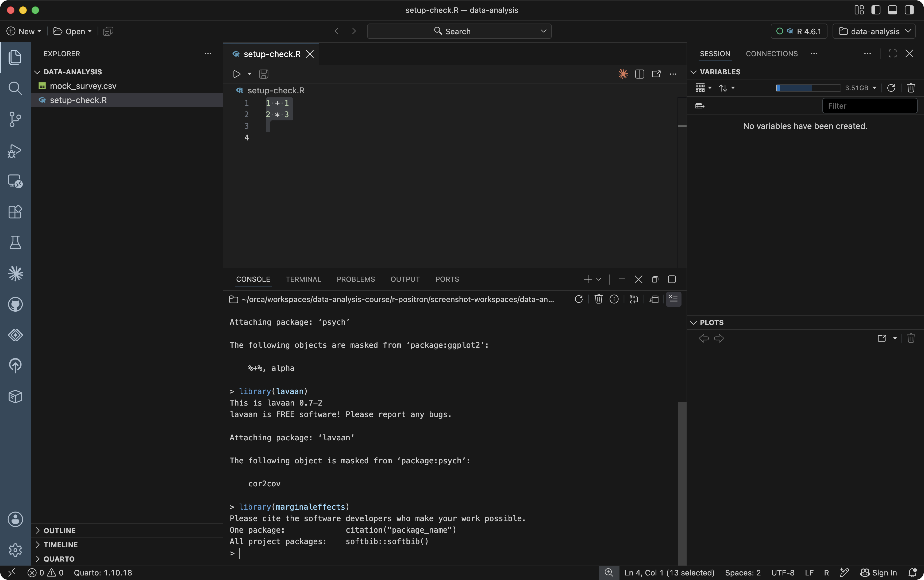
Task: Open the Accounts menu in activity bar
Action: coord(15,519)
